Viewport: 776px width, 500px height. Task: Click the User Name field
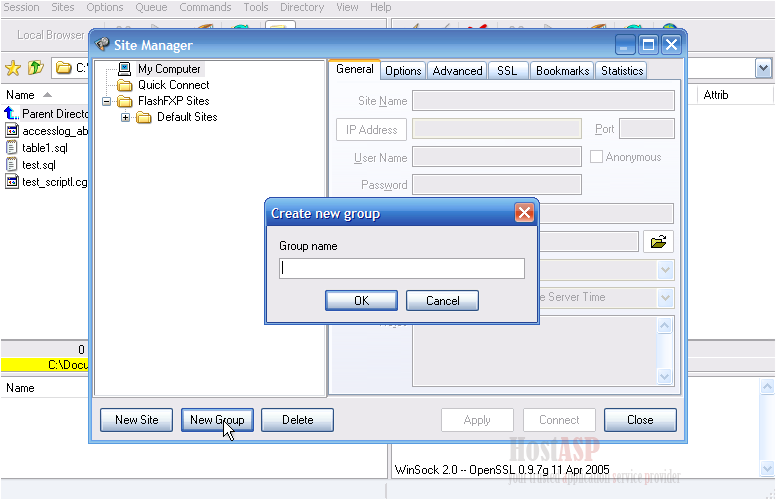pyautogui.click(x=497, y=157)
